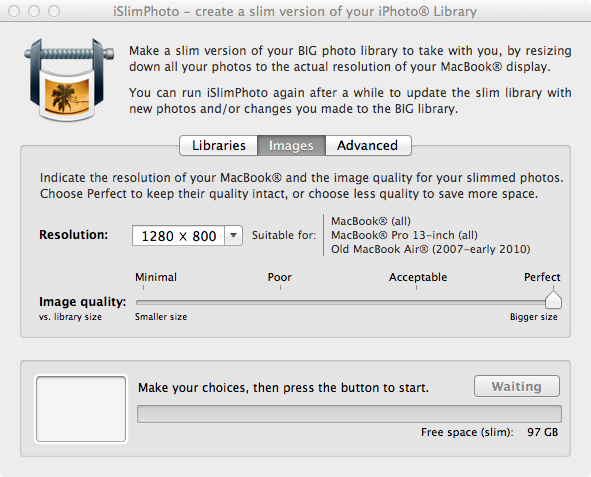Screen dimensions: 591x477
Task: Click the minimize window button
Action: (x=34, y=11)
